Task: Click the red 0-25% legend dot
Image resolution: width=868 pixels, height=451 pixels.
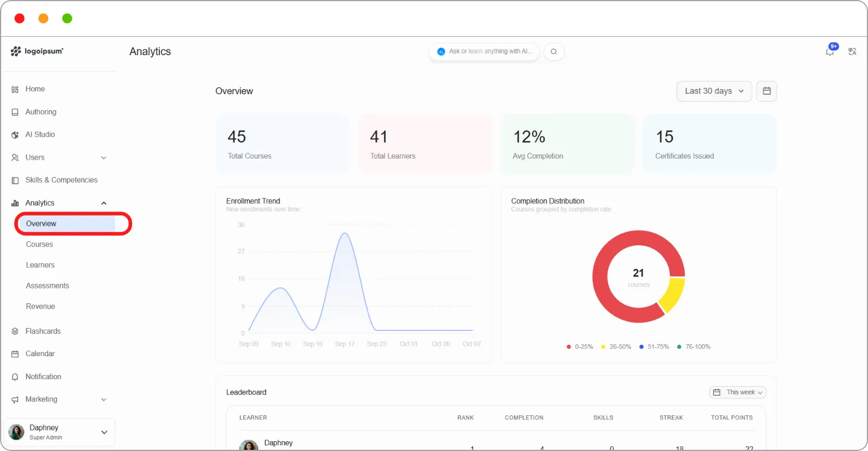Action: coord(569,347)
